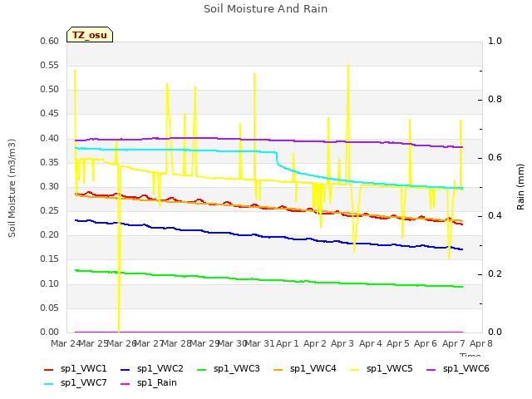Screen dimensions: 532x399
Task: Click the Apr 5 date tick label
Action: click(x=397, y=343)
